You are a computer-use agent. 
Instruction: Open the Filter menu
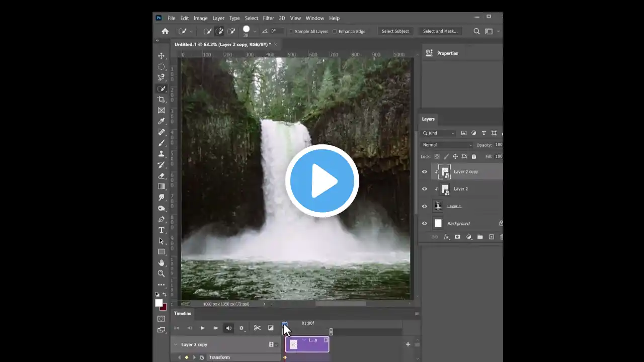(268, 18)
